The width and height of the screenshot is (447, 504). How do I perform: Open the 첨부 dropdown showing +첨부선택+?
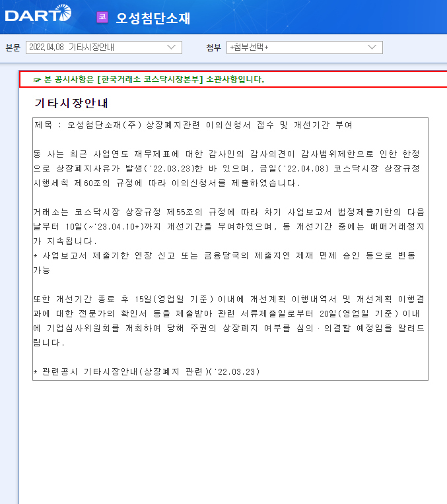tap(304, 47)
